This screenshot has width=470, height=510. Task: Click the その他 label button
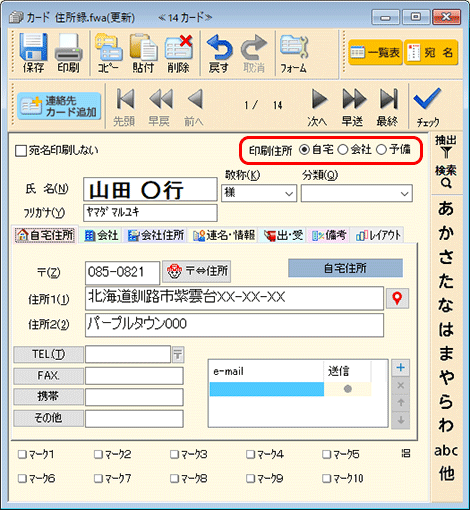tap(49, 418)
